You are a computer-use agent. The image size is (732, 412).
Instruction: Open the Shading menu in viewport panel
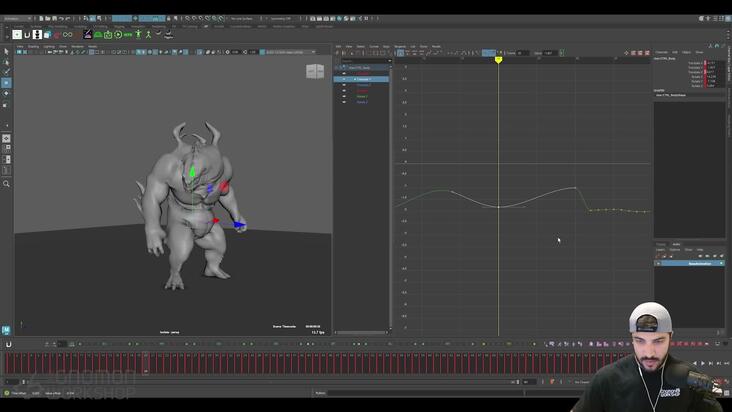(x=34, y=47)
